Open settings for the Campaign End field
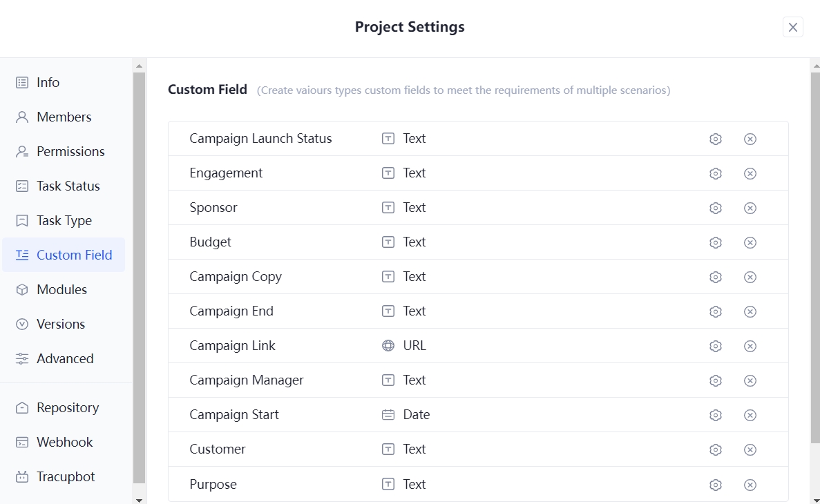Viewport: 820px width, 504px height. pos(715,311)
